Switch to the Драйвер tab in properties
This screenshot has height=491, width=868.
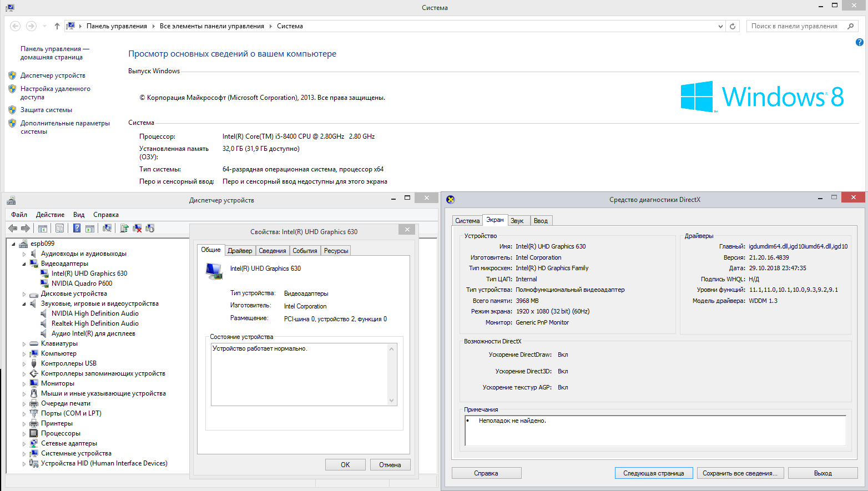(240, 251)
